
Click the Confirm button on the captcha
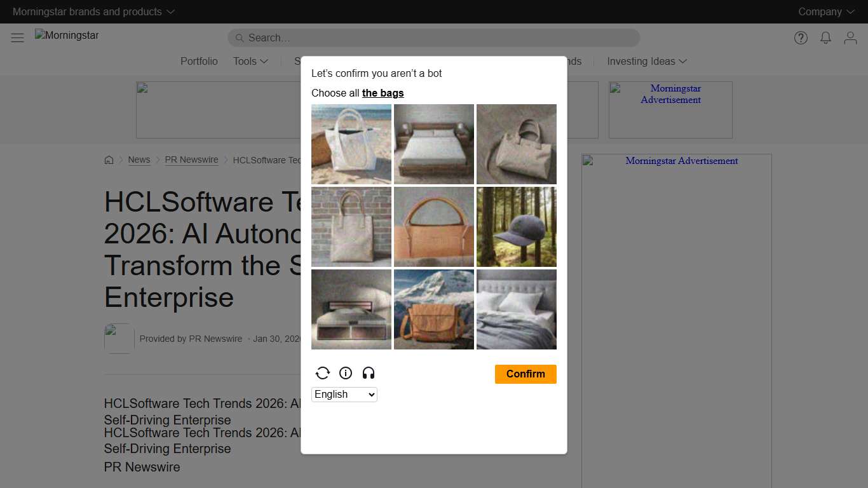click(526, 374)
